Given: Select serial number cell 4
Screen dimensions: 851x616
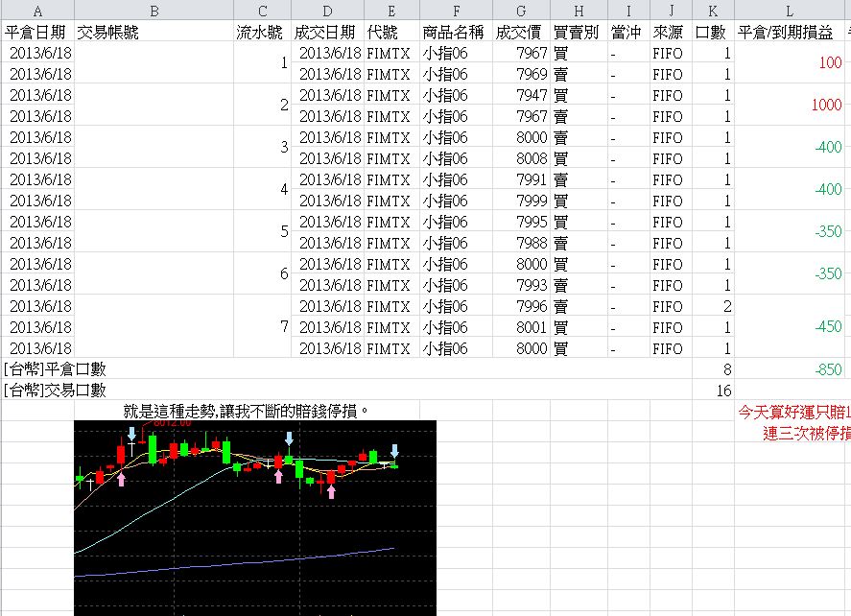Looking at the screenshot, I should pos(263,189).
